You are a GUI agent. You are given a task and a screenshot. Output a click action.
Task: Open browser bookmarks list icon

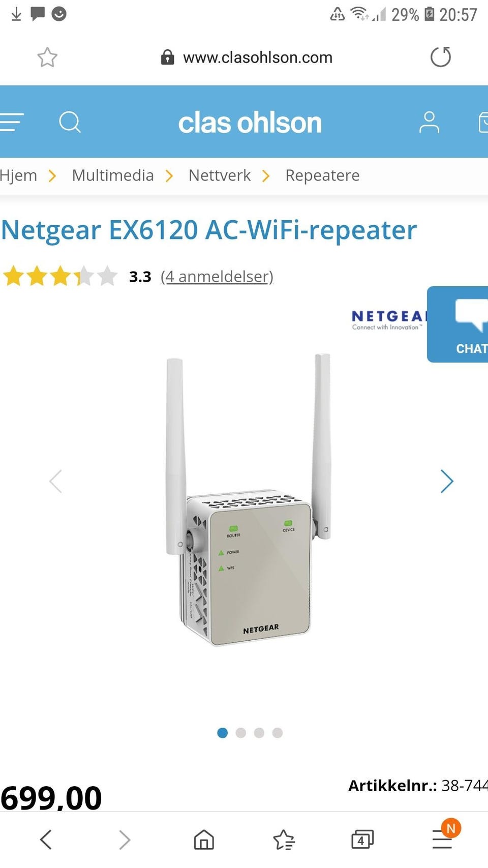click(x=284, y=840)
